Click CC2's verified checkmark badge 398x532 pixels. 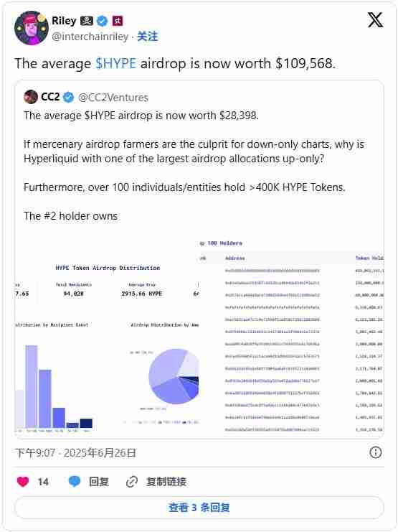pos(68,98)
